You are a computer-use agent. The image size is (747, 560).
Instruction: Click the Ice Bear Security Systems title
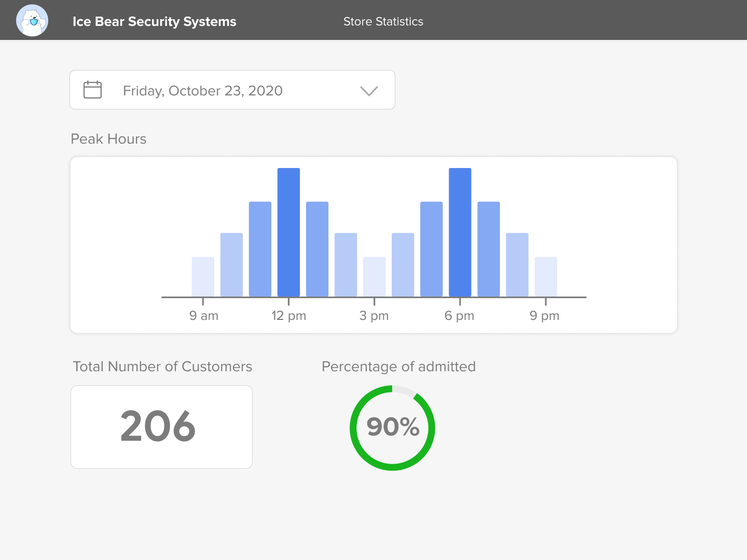coord(155,22)
